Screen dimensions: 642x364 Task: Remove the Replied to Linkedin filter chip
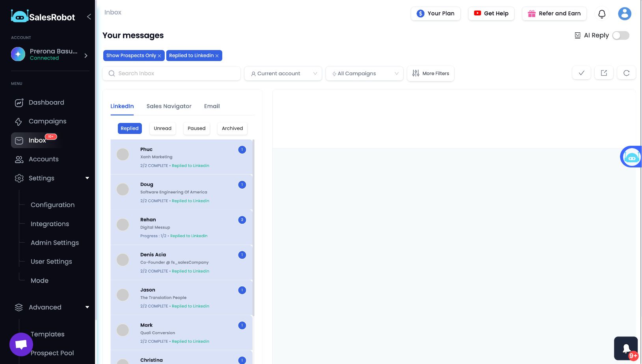pos(217,56)
